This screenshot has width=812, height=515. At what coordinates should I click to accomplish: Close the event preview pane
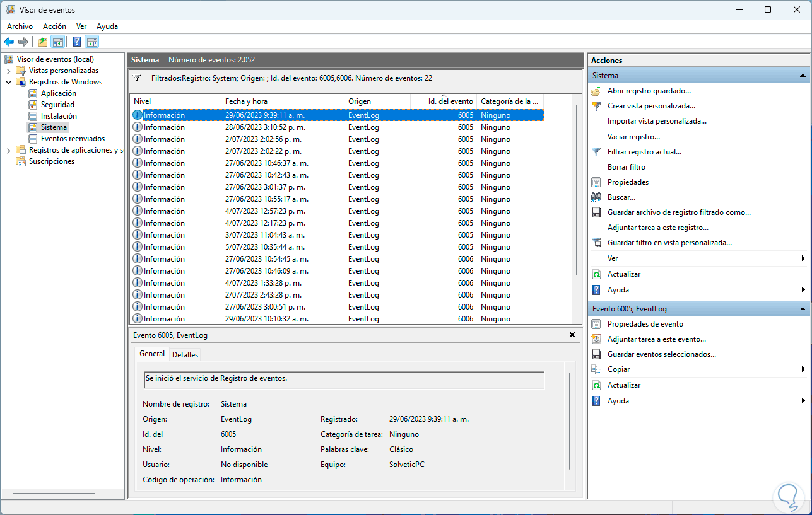[x=572, y=335]
